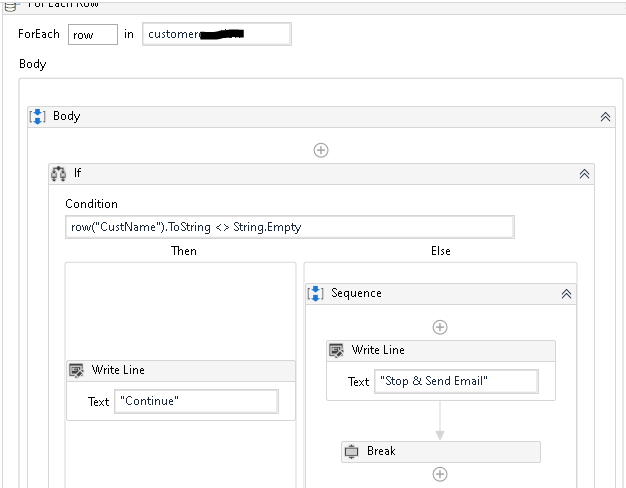Click the Write Line icon in Else sequence
The height and width of the screenshot is (488, 626).
337,350
